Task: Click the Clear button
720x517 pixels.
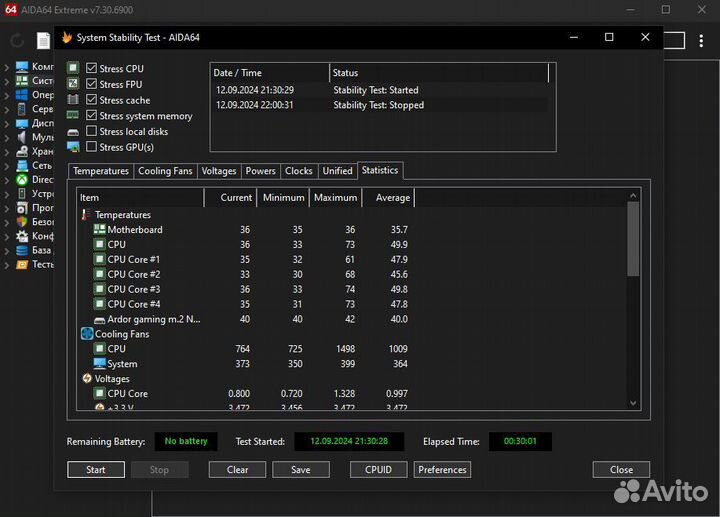Action: pyautogui.click(x=237, y=470)
